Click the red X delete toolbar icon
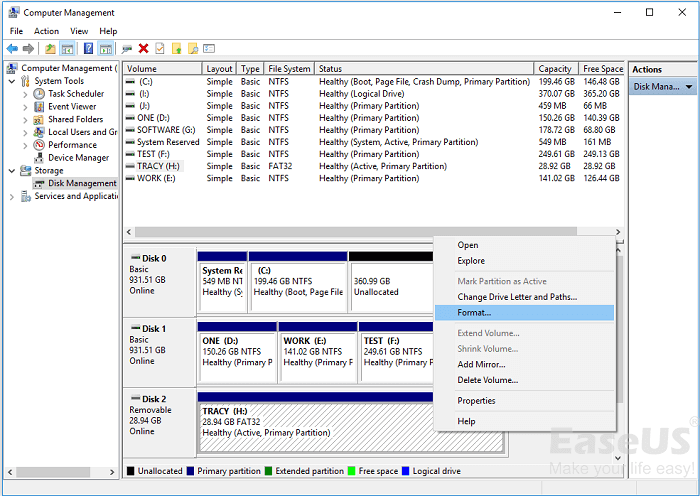Screen dimensions: 700x496 click(144, 48)
